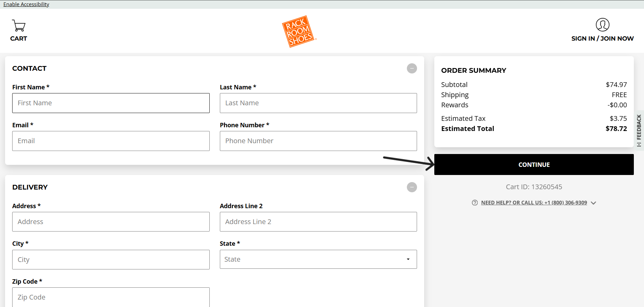Click the Phone Number field
The image size is (644, 307).
point(318,141)
